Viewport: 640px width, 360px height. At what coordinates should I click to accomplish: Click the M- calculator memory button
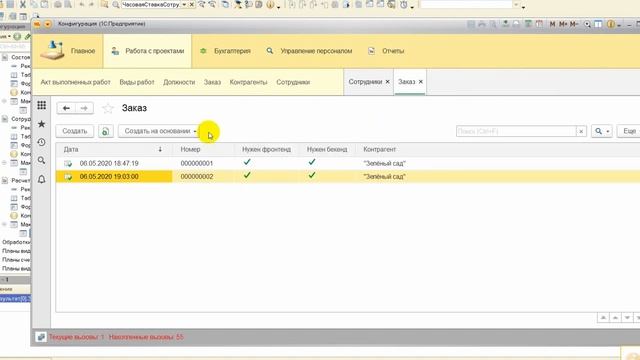click(x=574, y=24)
